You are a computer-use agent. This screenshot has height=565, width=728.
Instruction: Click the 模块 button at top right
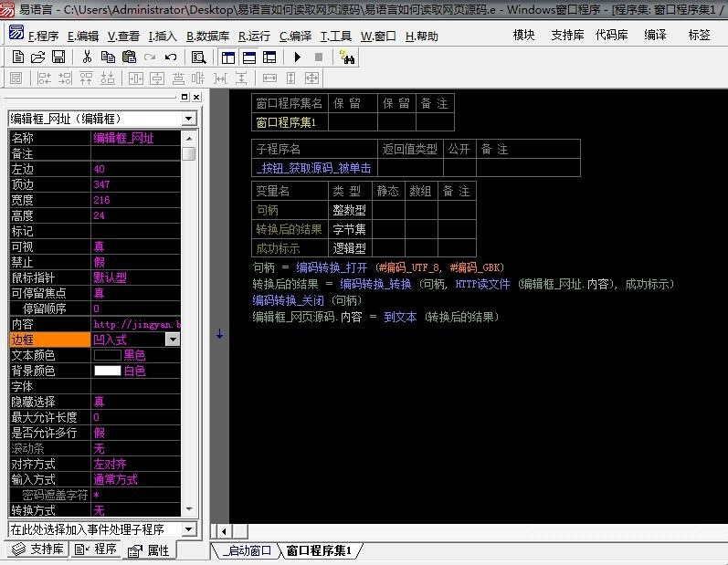tap(523, 35)
